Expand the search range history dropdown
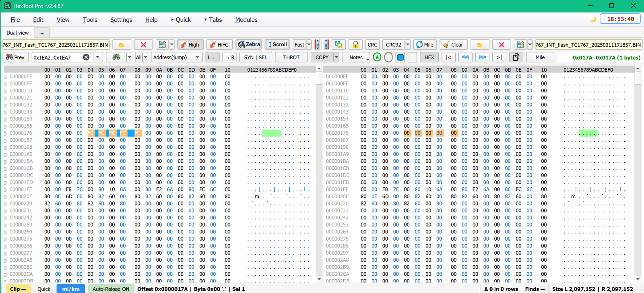The height and width of the screenshot is (293, 644). tap(98, 57)
